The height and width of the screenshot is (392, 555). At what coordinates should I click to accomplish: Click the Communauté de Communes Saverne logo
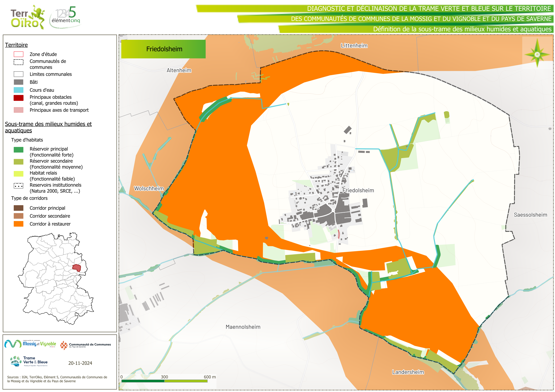pyautogui.click(x=85, y=345)
